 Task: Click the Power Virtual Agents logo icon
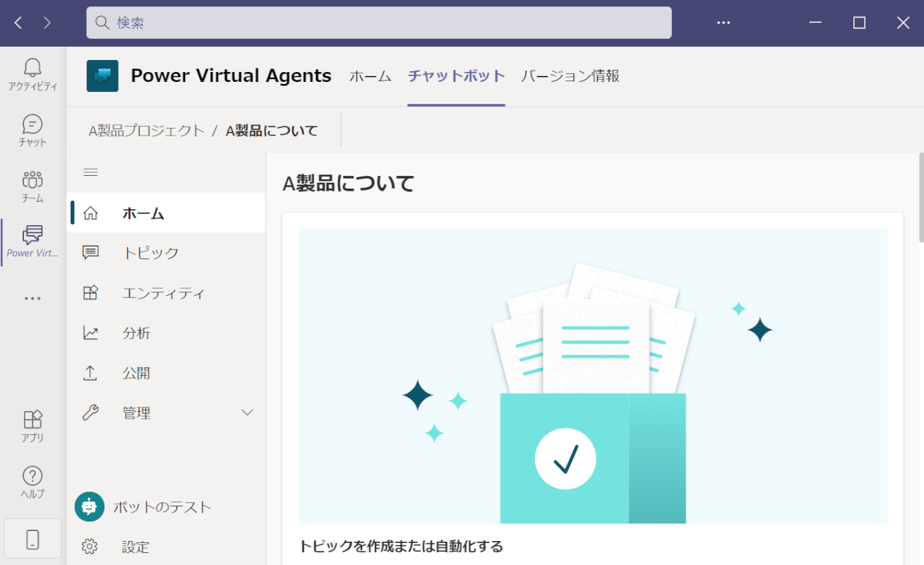[x=102, y=76]
